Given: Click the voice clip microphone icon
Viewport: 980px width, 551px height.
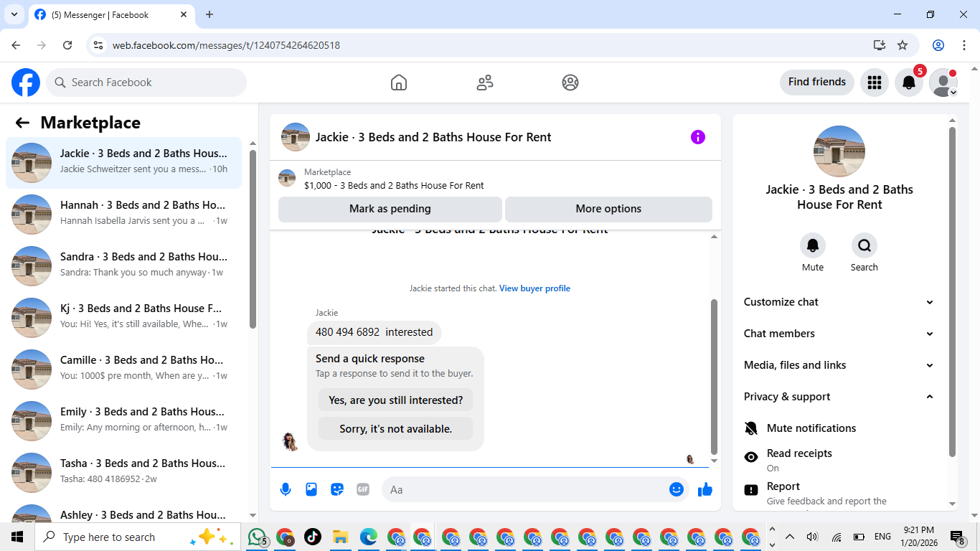Looking at the screenshot, I should click(286, 489).
